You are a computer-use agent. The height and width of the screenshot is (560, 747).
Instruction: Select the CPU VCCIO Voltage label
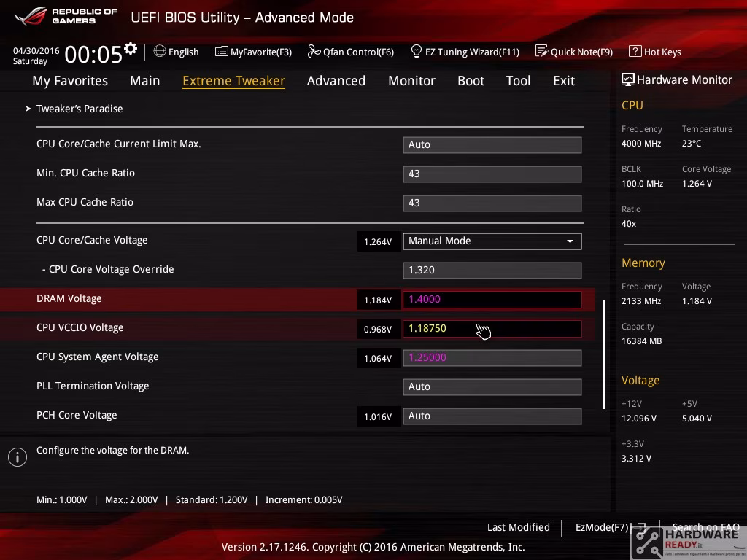click(80, 327)
